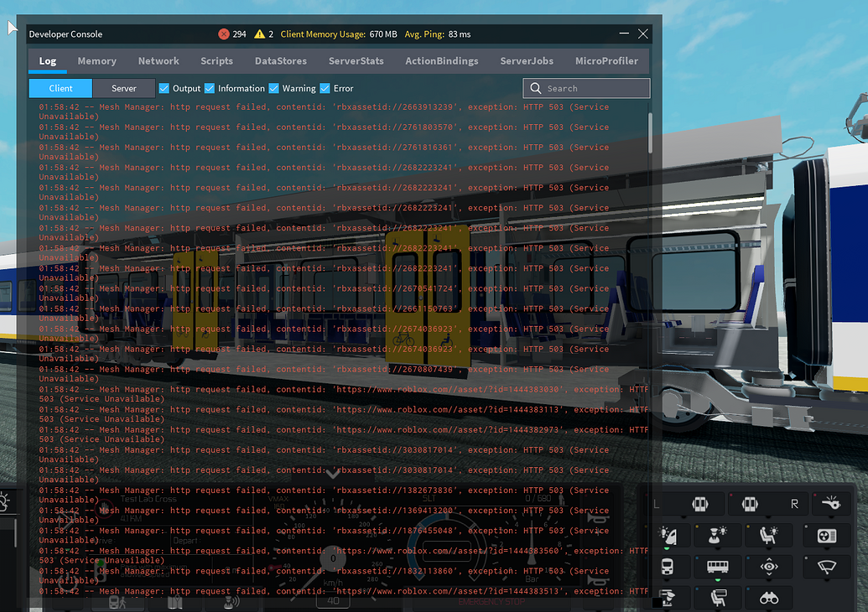Switch to the Scripts tab
868x612 pixels.
pyautogui.click(x=216, y=61)
